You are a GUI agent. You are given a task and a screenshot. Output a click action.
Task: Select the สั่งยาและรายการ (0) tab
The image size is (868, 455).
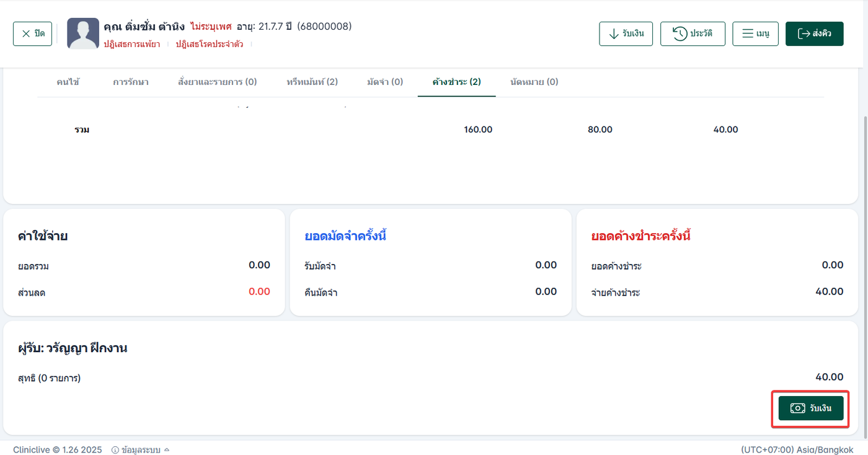217,82
